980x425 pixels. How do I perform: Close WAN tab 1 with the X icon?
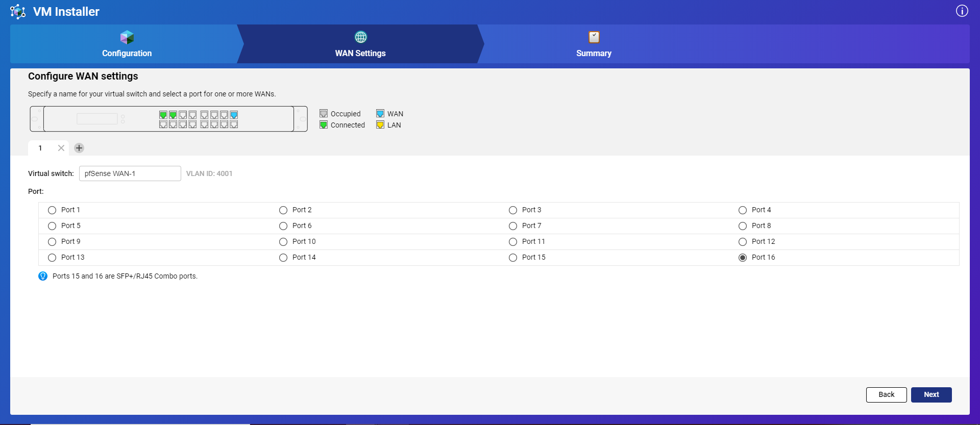(61, 148)
